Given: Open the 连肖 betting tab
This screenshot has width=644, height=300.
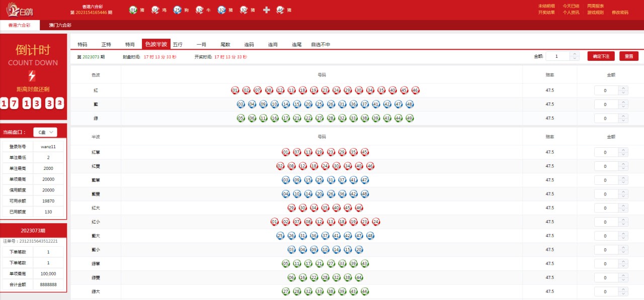Looking at the screenshot, I should pos(273,44).
